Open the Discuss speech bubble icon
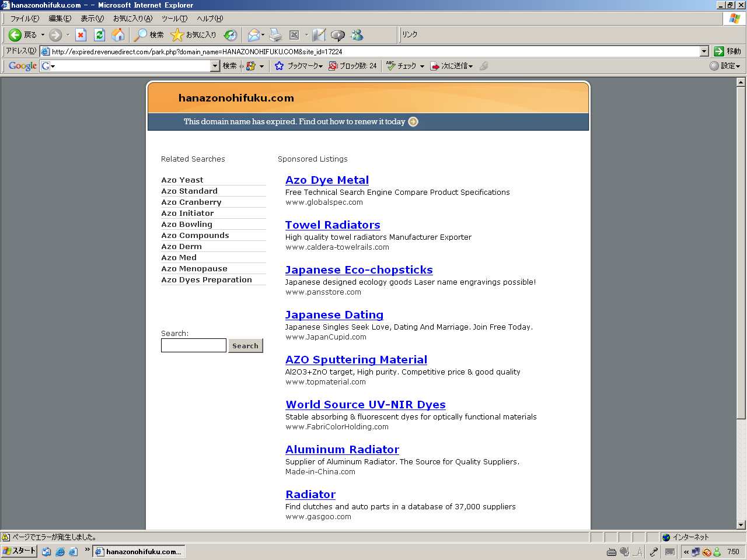The height and width of the screenshot is (560, 747). (x=338, y=35)
